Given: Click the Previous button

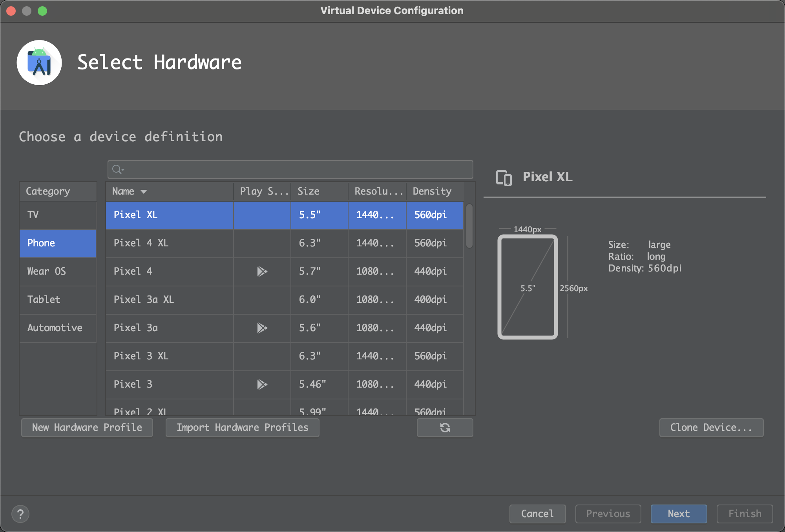Looking at the screenshot, I should coord(608,514).
